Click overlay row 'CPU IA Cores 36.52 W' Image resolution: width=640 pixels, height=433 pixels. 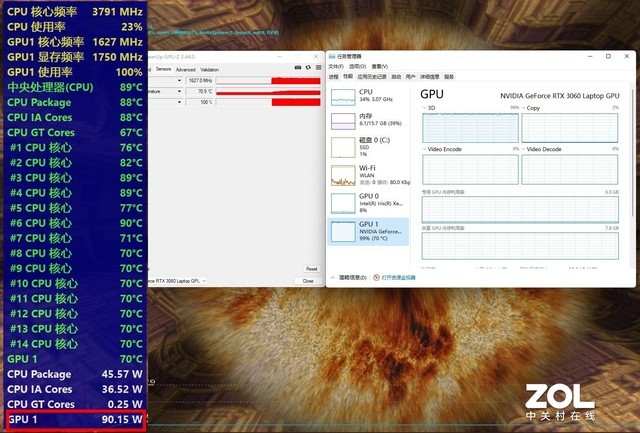tap(75, 389)
